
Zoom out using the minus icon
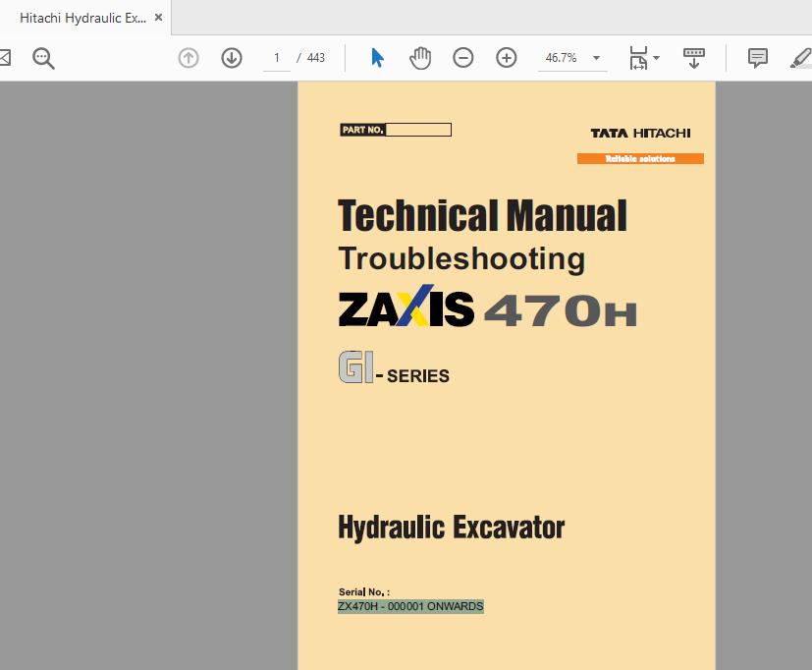tap(462, 57)
